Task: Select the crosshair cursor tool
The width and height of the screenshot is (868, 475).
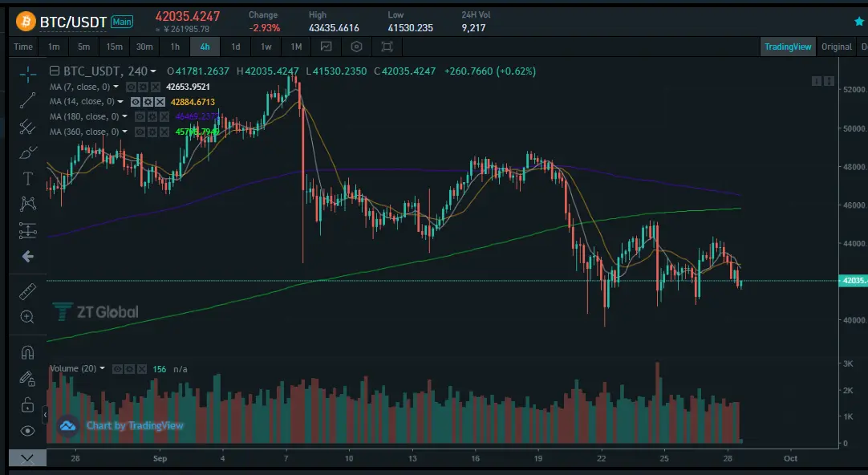Action: point(28,74)
